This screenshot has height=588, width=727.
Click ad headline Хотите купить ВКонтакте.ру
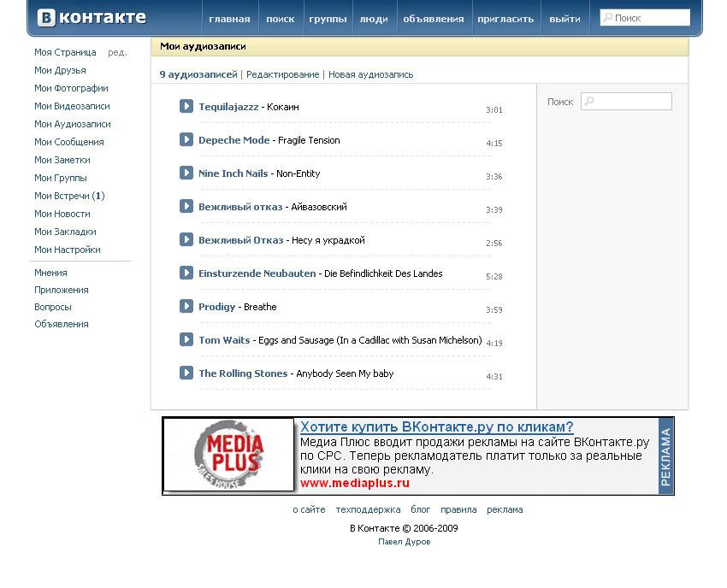coord(437,426)
